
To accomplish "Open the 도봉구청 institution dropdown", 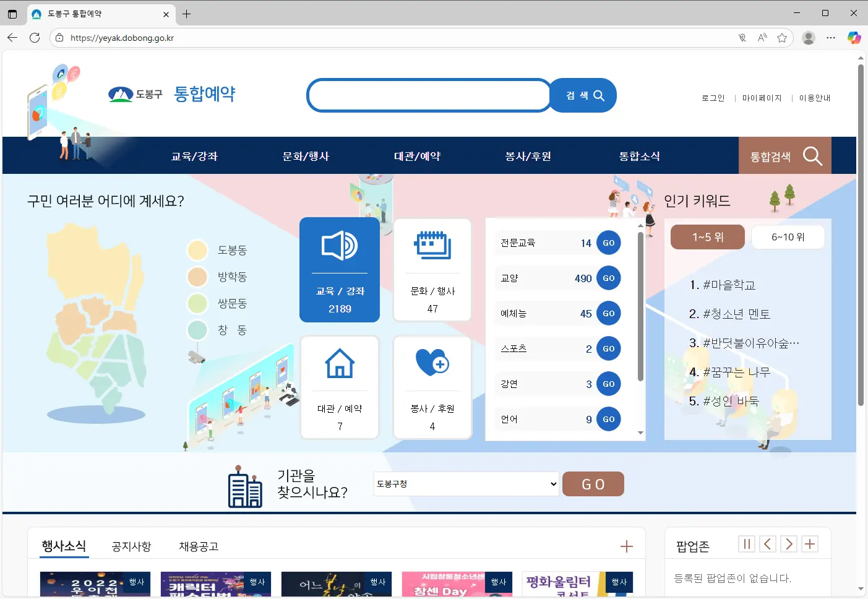I will point(465,483).
